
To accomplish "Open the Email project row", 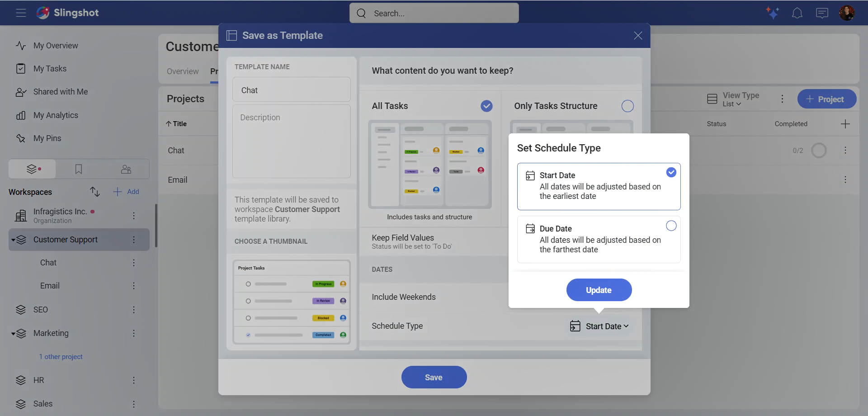I will [177, 180].
